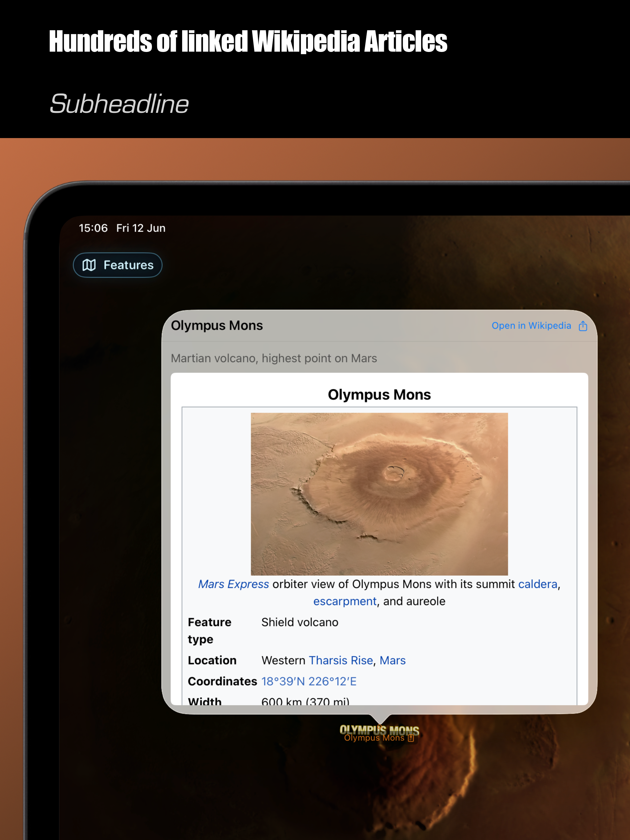630x840 pixels.
Task: Tap the Olympus Mons map label
Action: coord(374,738)
